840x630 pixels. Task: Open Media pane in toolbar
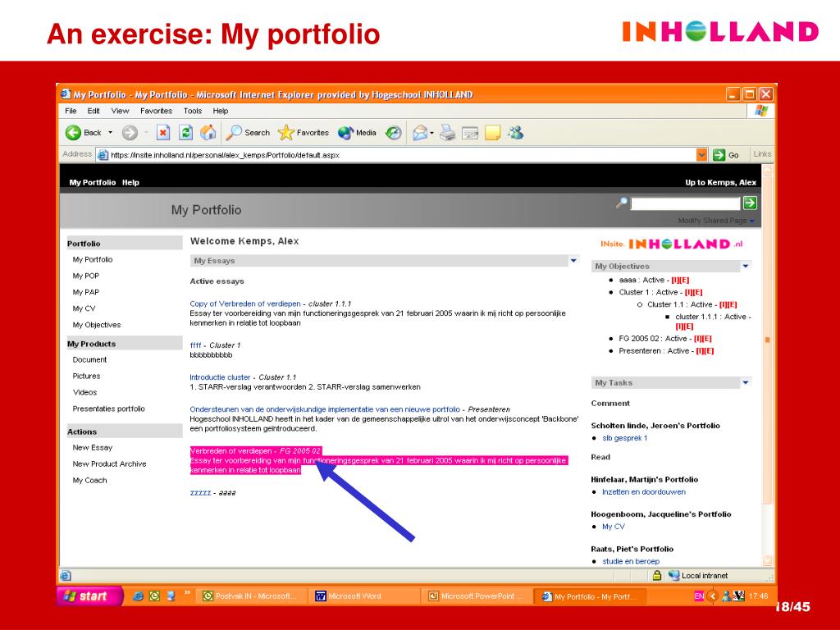[x=357, y=132]
